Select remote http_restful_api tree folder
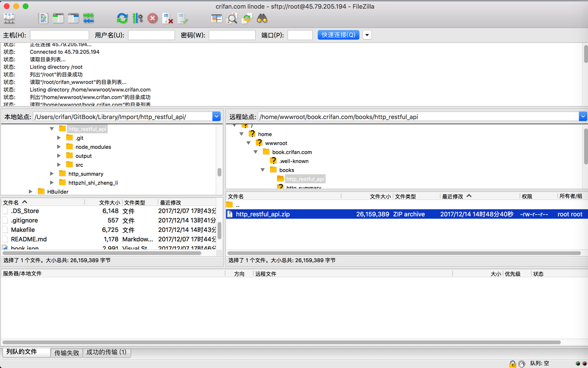Viewport: 588px width, 368px height. pos(305,179)
